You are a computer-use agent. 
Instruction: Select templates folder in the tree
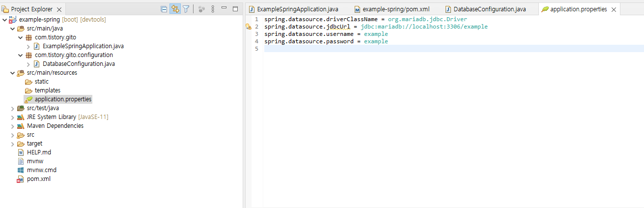[48, 90]
